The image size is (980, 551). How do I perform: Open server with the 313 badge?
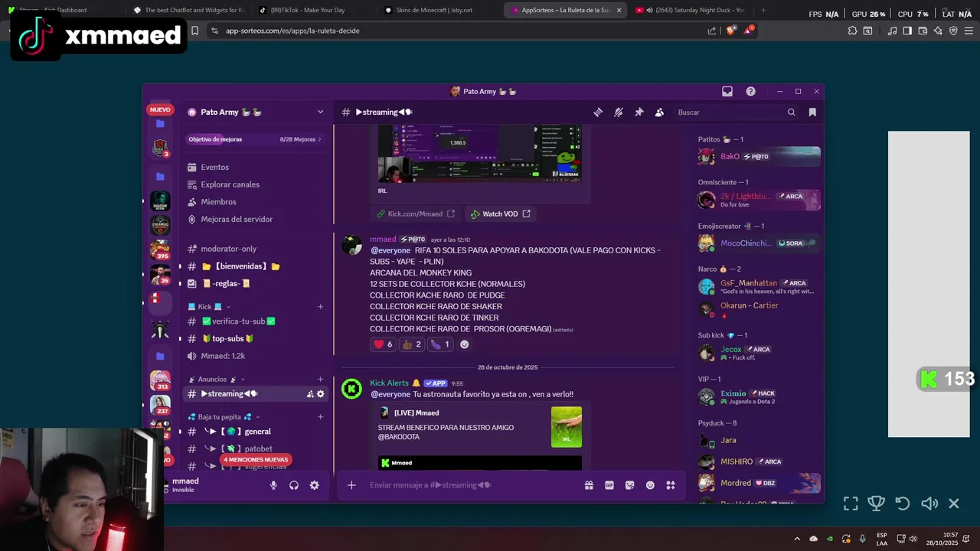click(160, 380)
